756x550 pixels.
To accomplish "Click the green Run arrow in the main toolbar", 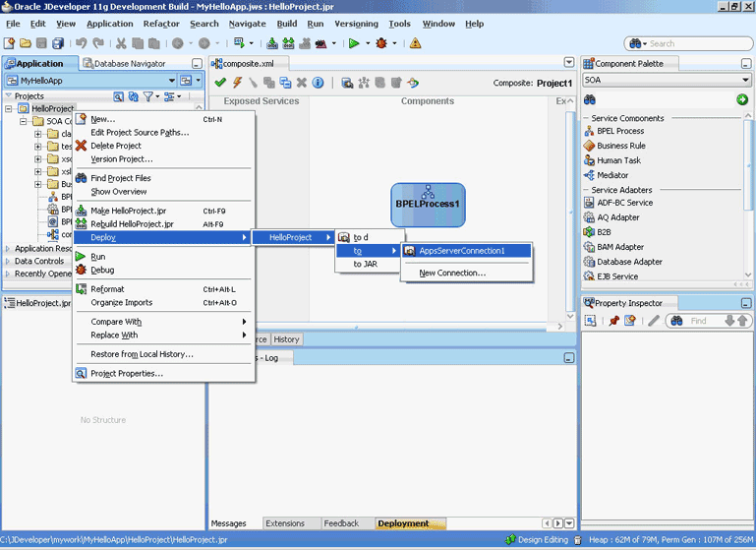I will pos(354,43).
